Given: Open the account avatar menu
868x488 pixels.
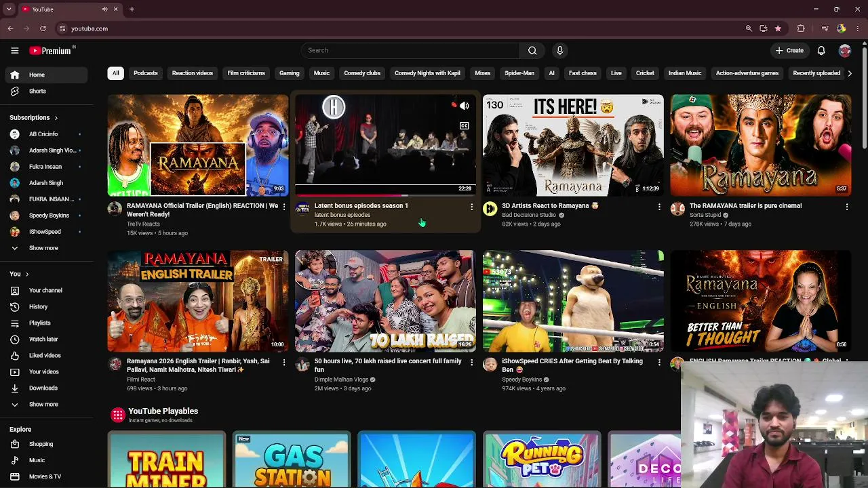Looking at the screenshot, I should click(844, 50).
